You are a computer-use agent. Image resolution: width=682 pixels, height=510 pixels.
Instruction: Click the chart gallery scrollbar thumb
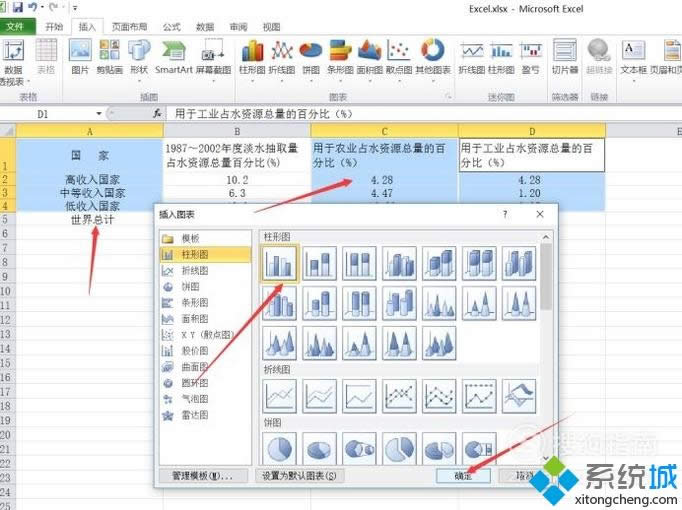pyautogui.click(x=546, y=277)
